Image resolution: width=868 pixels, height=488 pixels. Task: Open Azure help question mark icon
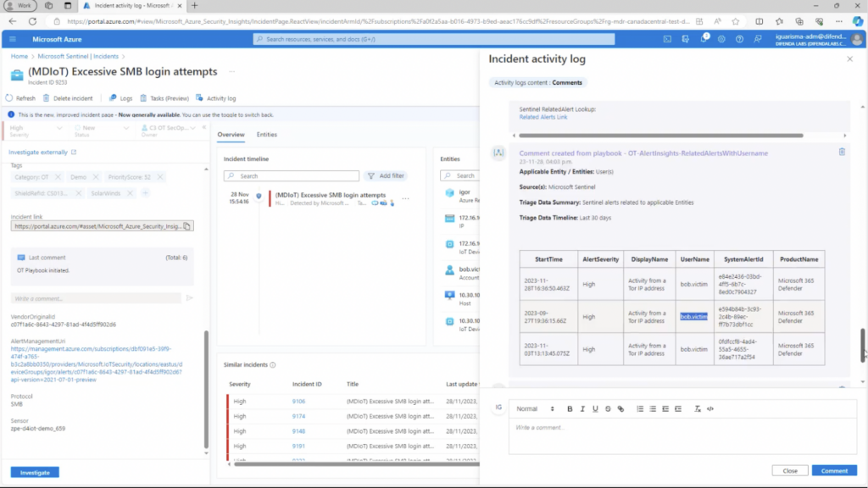click(x=739, y=39)
